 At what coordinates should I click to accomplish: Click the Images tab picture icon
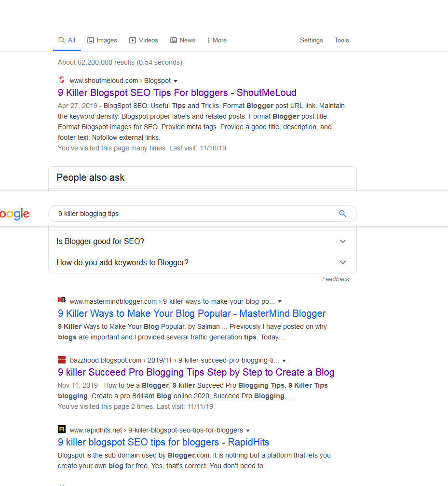click(x=91, y=40)
